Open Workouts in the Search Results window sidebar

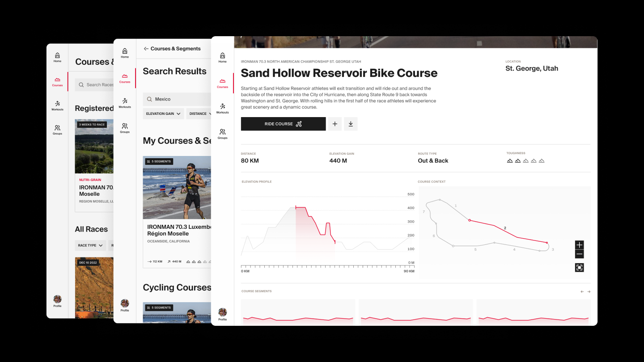(125, 103)
